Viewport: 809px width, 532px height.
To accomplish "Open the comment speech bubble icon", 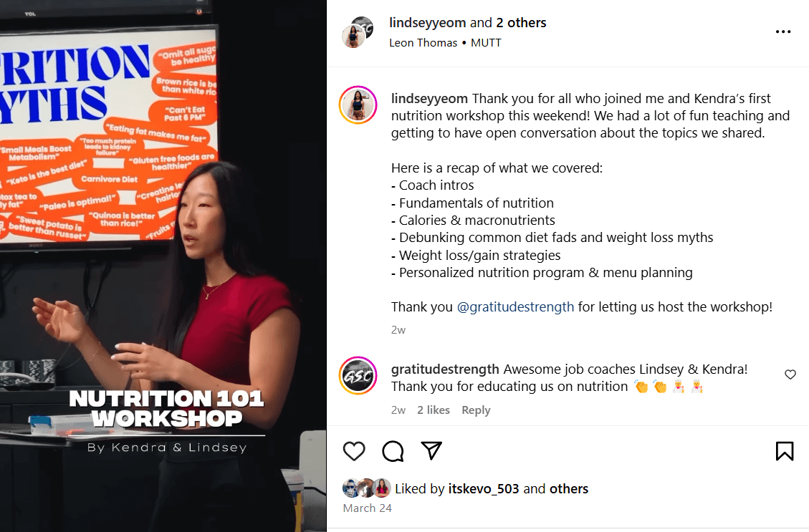I will click(393, 451).
